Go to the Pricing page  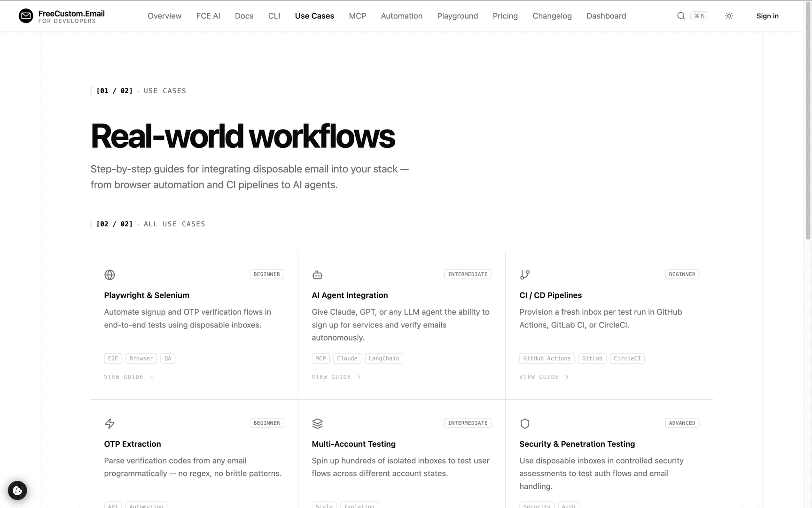[x=505, y=16]
